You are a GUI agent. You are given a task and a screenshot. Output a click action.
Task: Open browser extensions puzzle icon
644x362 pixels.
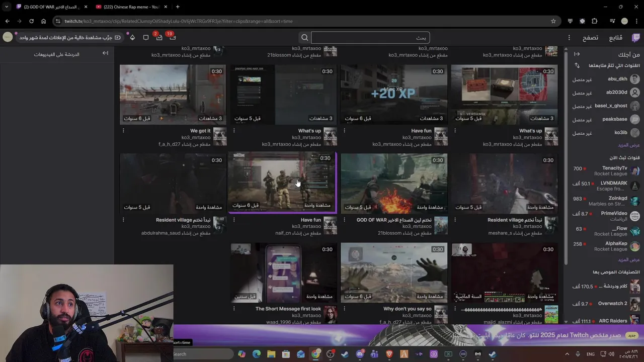(594, 21)
